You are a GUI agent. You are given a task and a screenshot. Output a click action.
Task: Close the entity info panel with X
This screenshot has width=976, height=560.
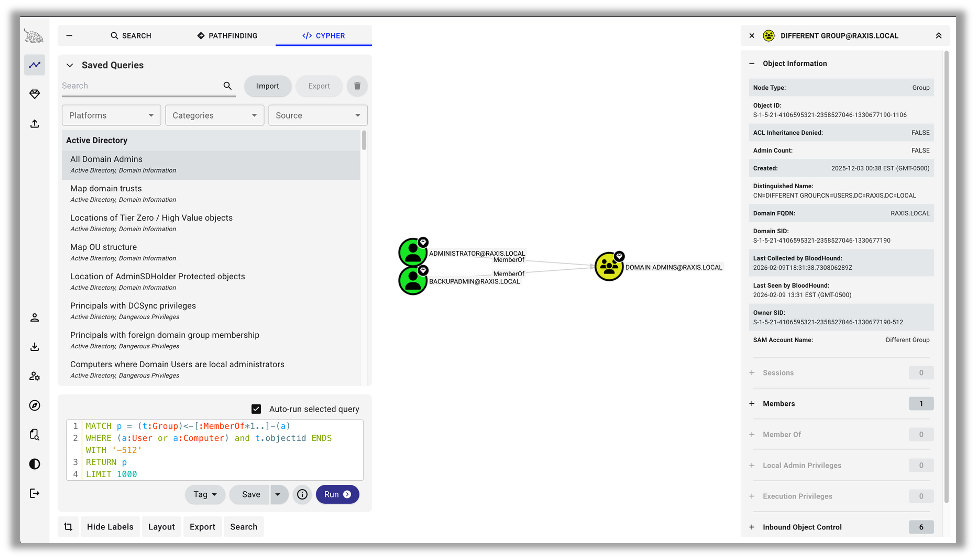pyautogui.click(x=752, y=35)
